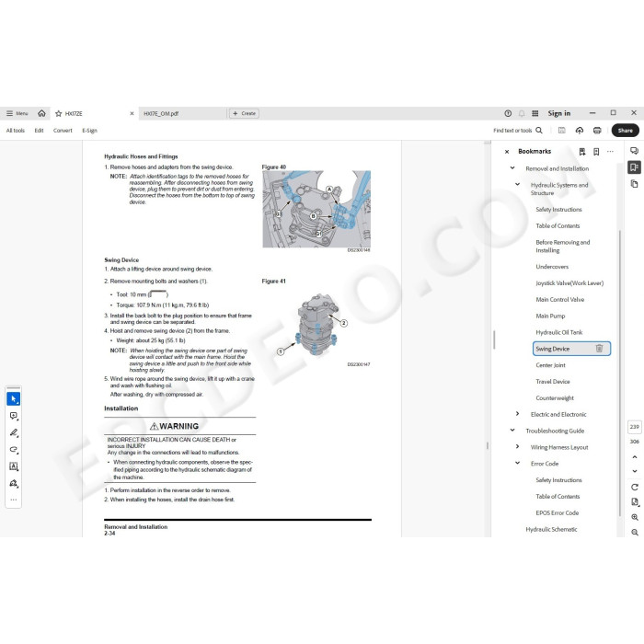This screenshot has width=644, height=644.
Task: Open more tools ellipsis in quick toolbar
Action: [x=14, y=500]
